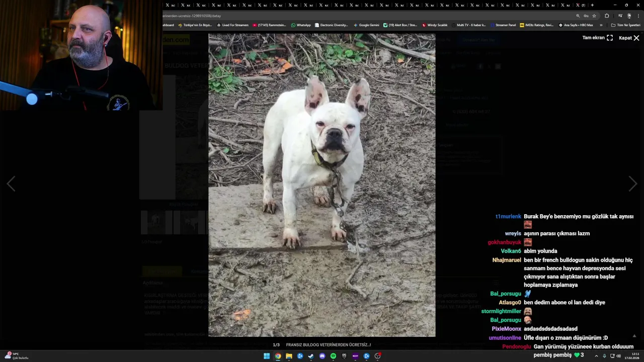644x362 pixels.
Task: Open the zoom magnifier in address bar
Action: 578,16
